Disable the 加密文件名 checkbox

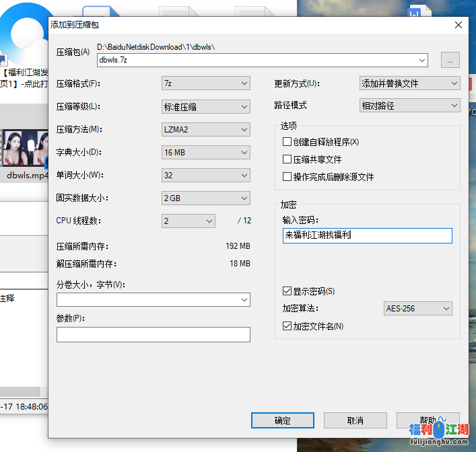(287, 326)
